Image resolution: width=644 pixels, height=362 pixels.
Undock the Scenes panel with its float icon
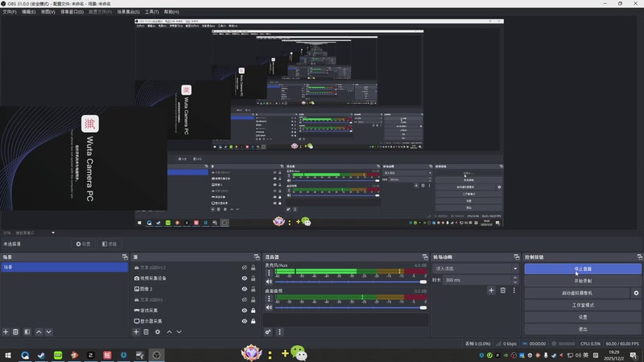point(125,257)
